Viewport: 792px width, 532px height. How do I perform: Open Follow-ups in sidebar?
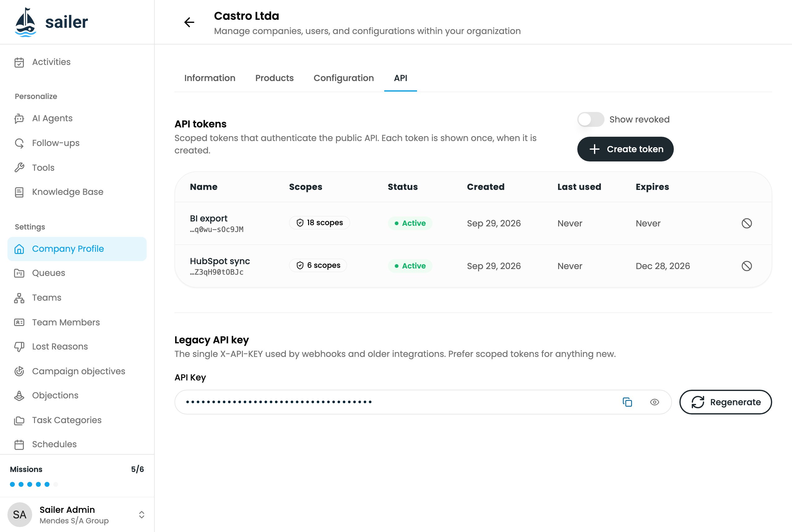77,143
